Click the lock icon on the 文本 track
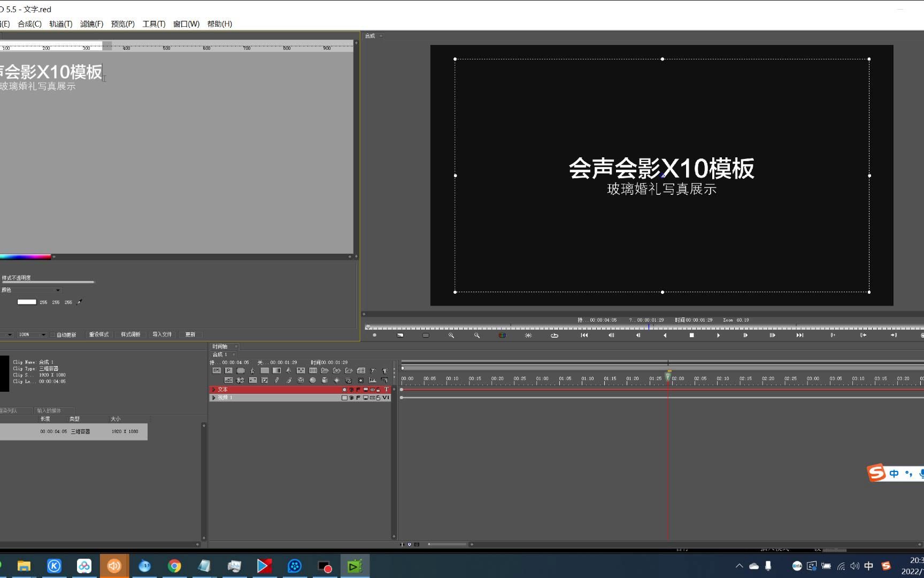 [x=378, y=389]
